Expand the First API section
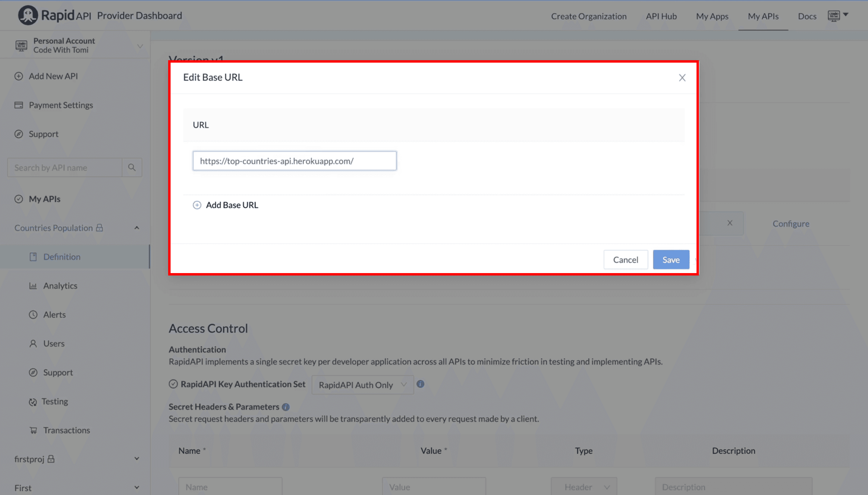868x495 pixels. [137, 487]
